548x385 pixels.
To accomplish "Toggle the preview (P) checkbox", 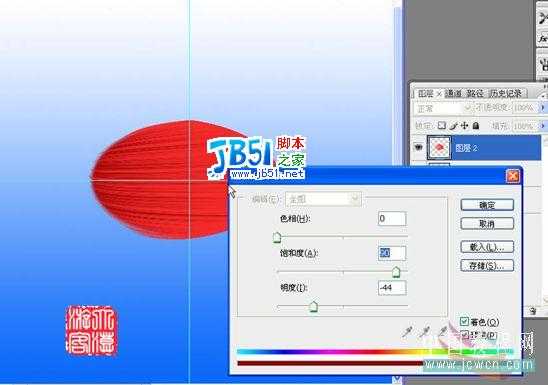I will click(x=464, y=335).
